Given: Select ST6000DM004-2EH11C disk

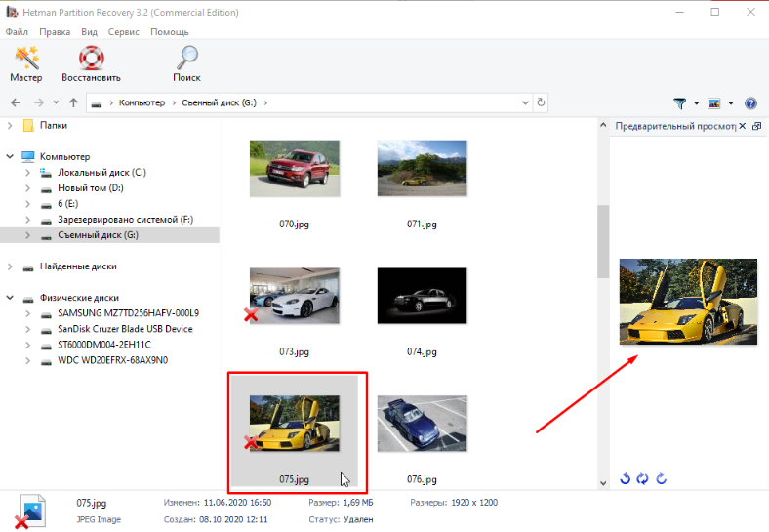Looking at the screenshot, I should tap(104, 345).
